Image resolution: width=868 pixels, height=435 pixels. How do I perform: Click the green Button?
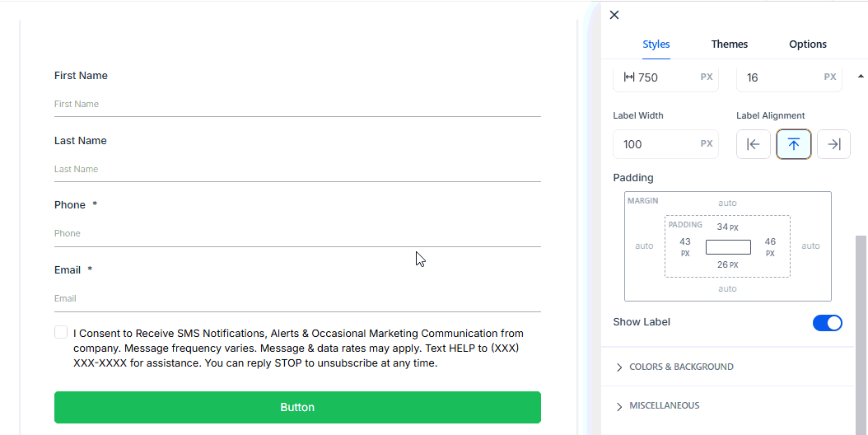pos(297,407)
